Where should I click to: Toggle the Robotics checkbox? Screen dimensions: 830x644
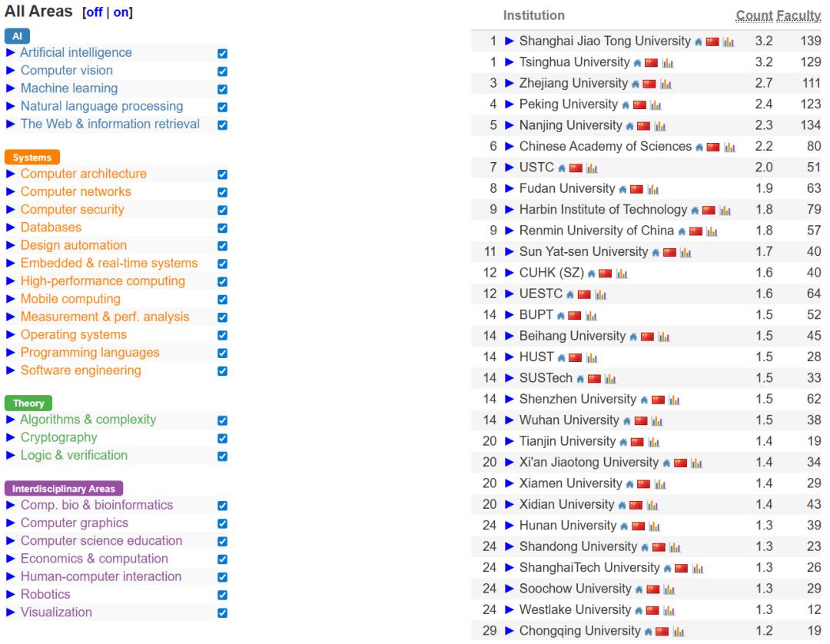[222, 596]
